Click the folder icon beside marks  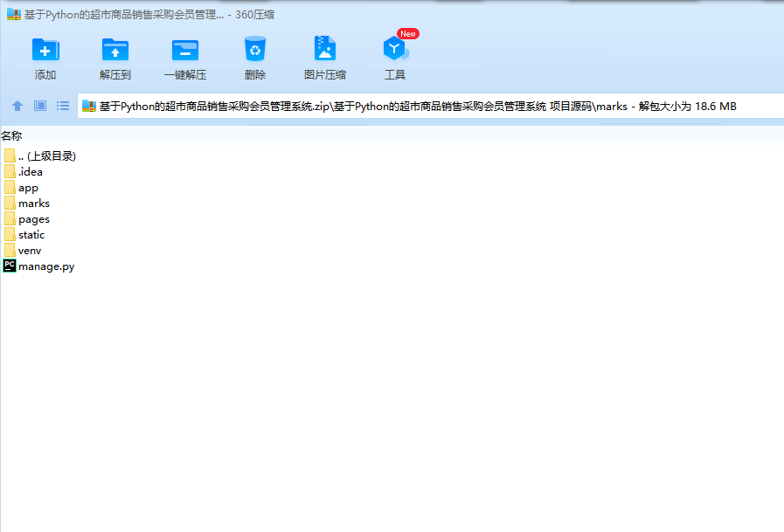click(10, 203)
